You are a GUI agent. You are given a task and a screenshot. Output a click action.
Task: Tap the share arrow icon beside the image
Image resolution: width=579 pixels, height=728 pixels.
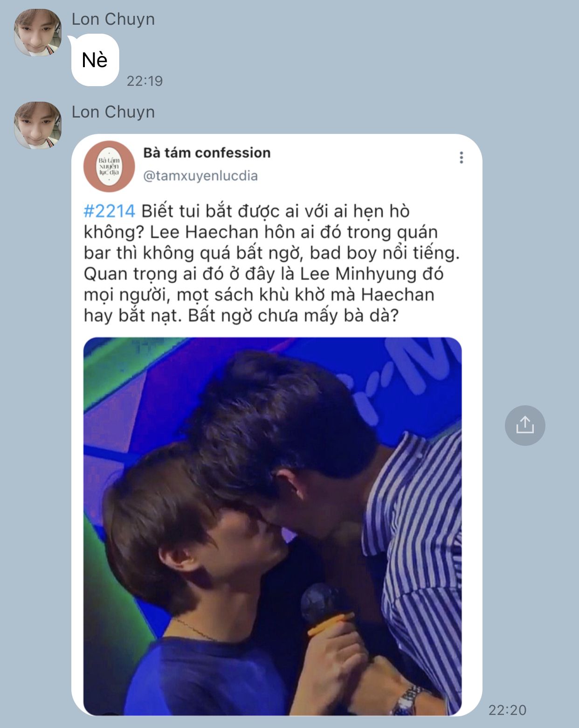525,425
